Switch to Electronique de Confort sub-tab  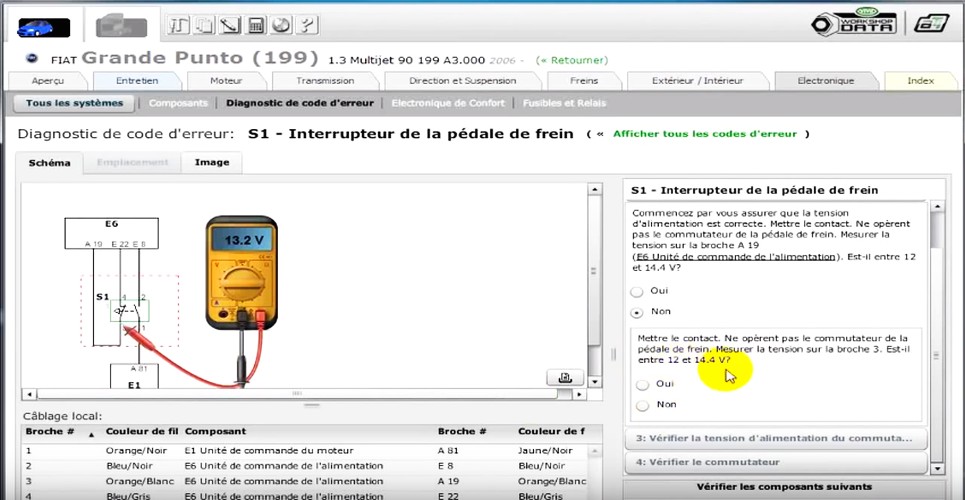point(448,103)
